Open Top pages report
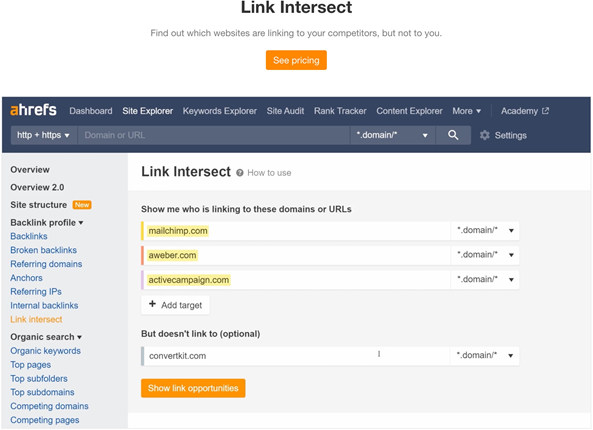Image resolution: width=593 pixels, height=430 pixels. tap(31, 365)
